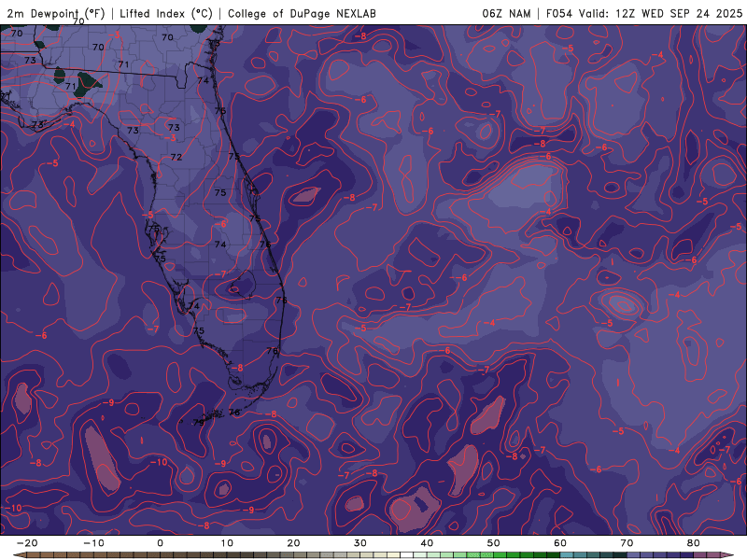The height and width of the screenshot is (560, 747).
Task: Click the left arrow end of the color bar
Action: pos(19,555)
